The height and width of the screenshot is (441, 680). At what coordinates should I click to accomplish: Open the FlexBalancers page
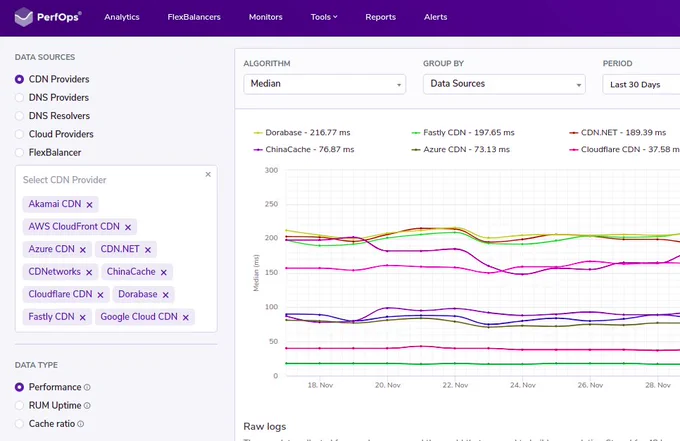194,17
